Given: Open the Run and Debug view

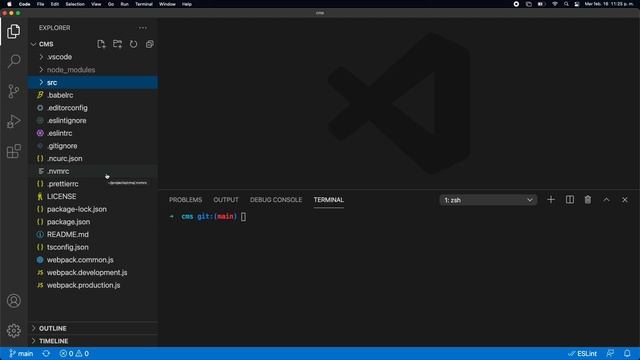Looking at the screenshot, I should [x=13, y=121].
